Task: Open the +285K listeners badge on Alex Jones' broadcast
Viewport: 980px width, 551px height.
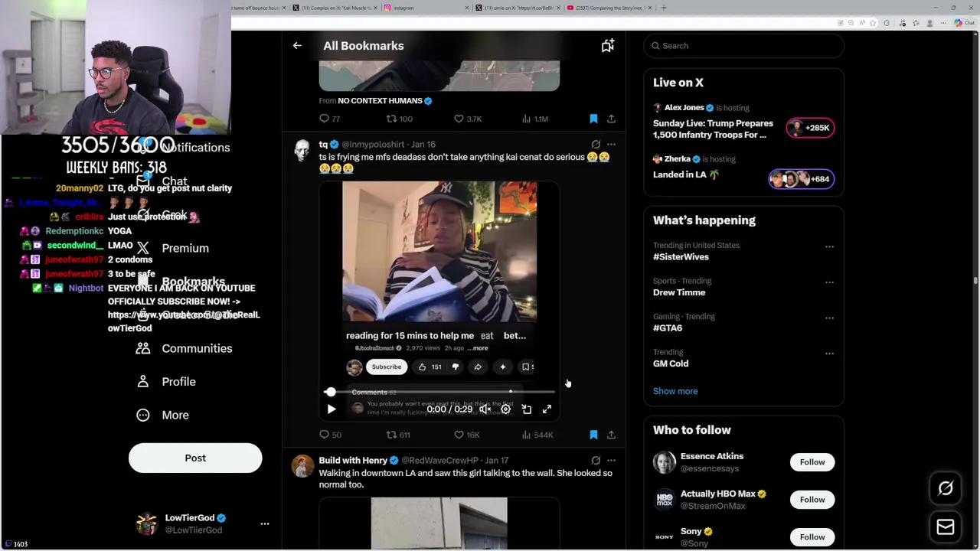Action: (810, 128)
